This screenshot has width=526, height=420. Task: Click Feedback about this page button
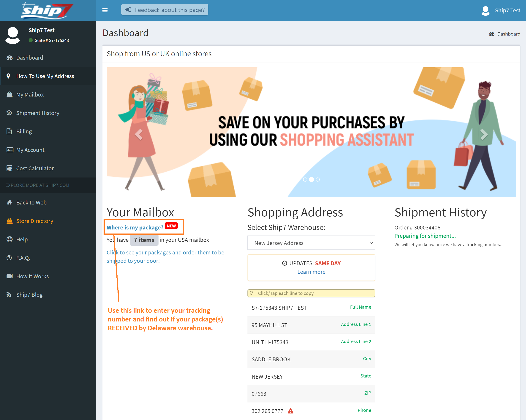pos(165,10)
